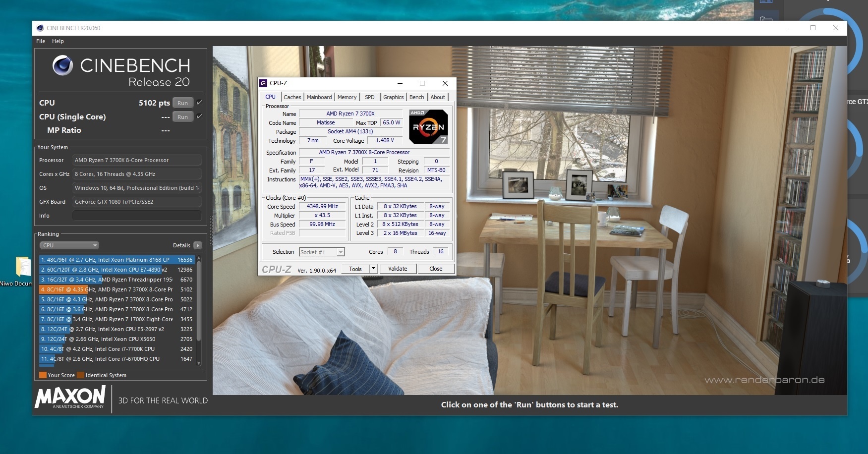Viewport: 868px width, 454px height.
Task: Click the GFX Board field in Your System
Action: point(137,202)
